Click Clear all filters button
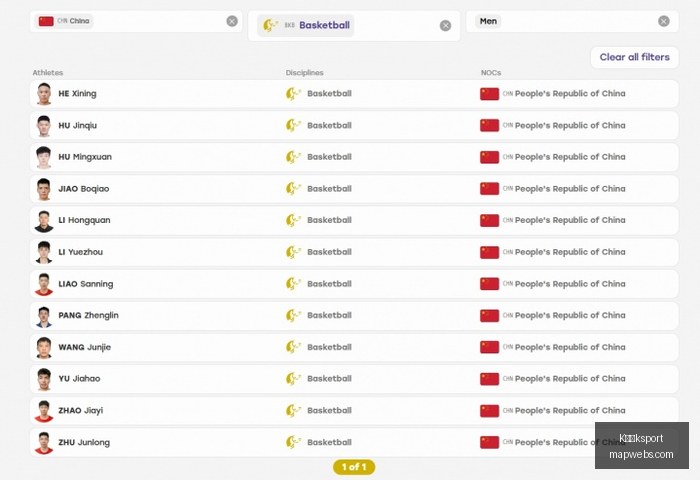Image resolution: width=700 pixels, height=480 pixels. point(634,57)
